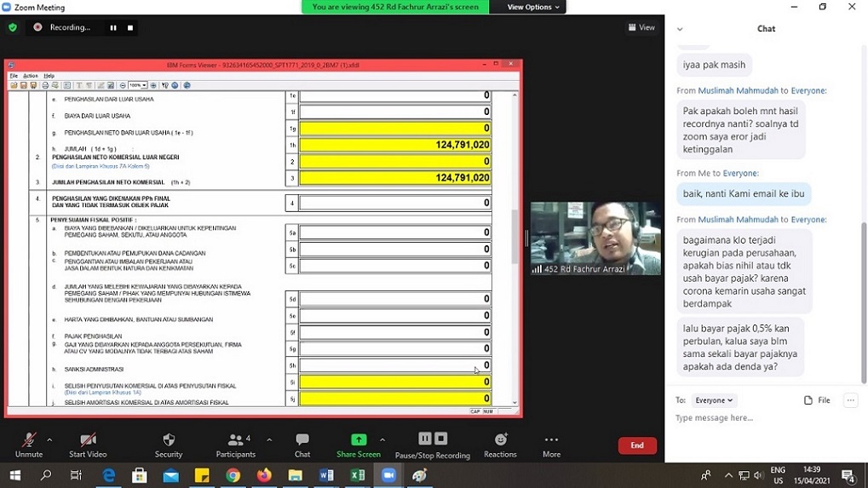Click the File attach button in chat
Screen dimensions: 868x488
[x=817, y=400]
